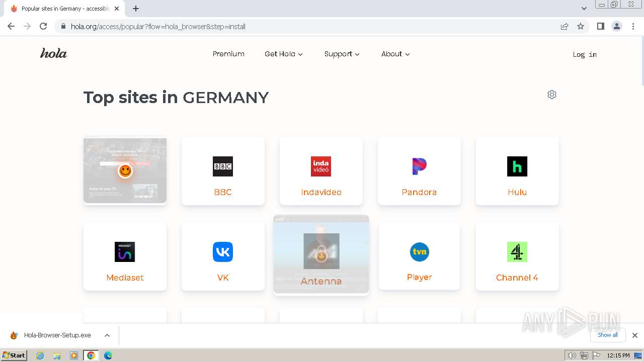Expand the Get Hola menu
Viewport: 644px width, 362px height.
(284, 54)
